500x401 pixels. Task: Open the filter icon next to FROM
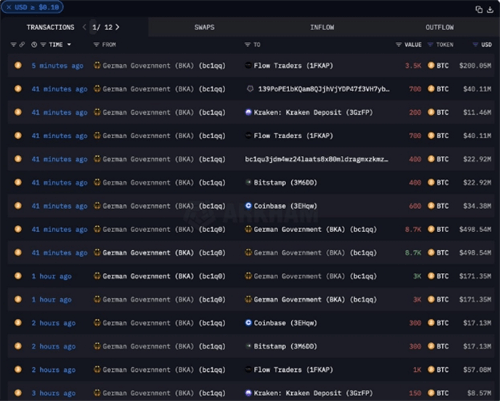(x=96, y=45)
